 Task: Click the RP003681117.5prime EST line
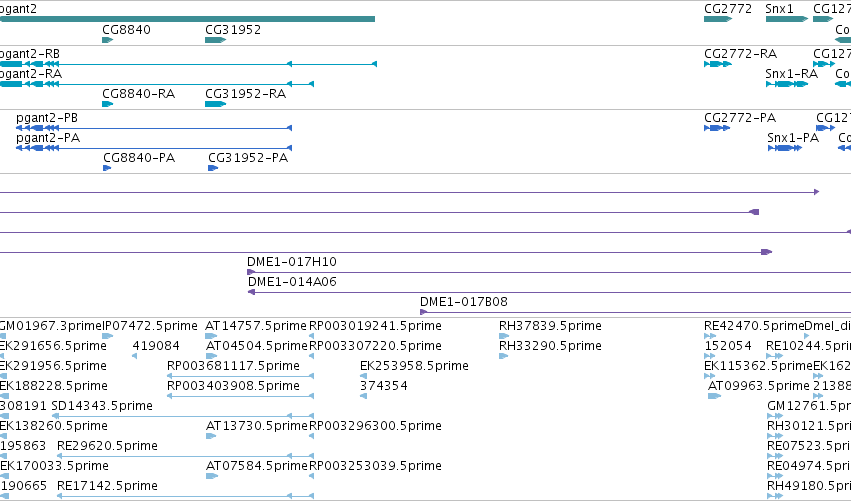pos(240,376)
